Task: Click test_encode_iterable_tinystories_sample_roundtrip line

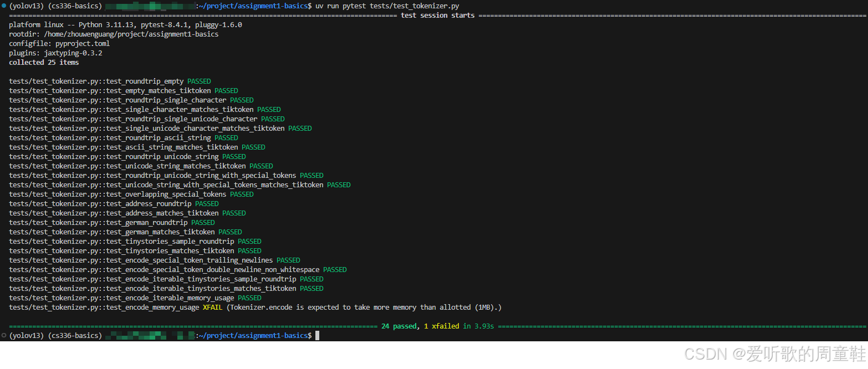Action: (166, 279)
